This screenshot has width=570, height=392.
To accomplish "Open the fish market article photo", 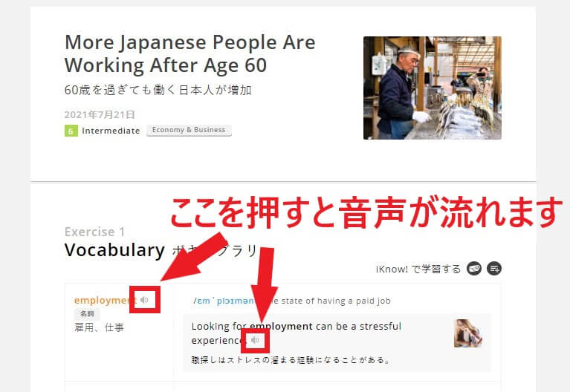I will click(433, 88).
